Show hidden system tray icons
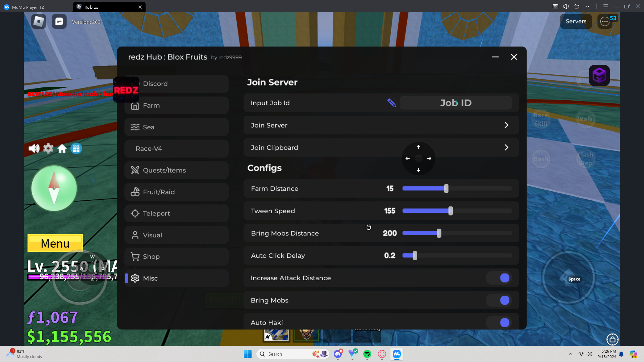 571,354
